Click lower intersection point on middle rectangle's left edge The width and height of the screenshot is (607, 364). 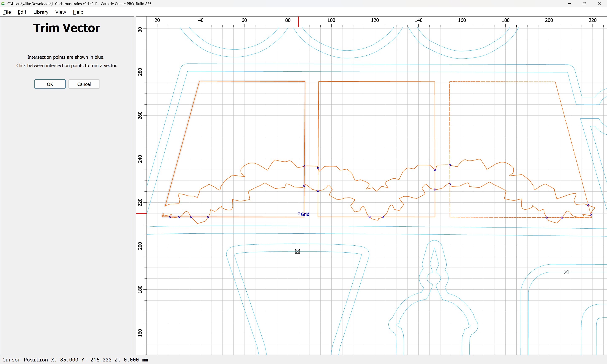pyautogui.click(x=318, y=191)
